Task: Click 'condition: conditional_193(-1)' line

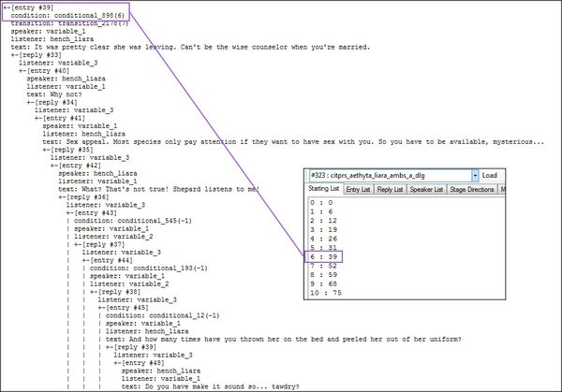Action: click(x=149, y=269)
